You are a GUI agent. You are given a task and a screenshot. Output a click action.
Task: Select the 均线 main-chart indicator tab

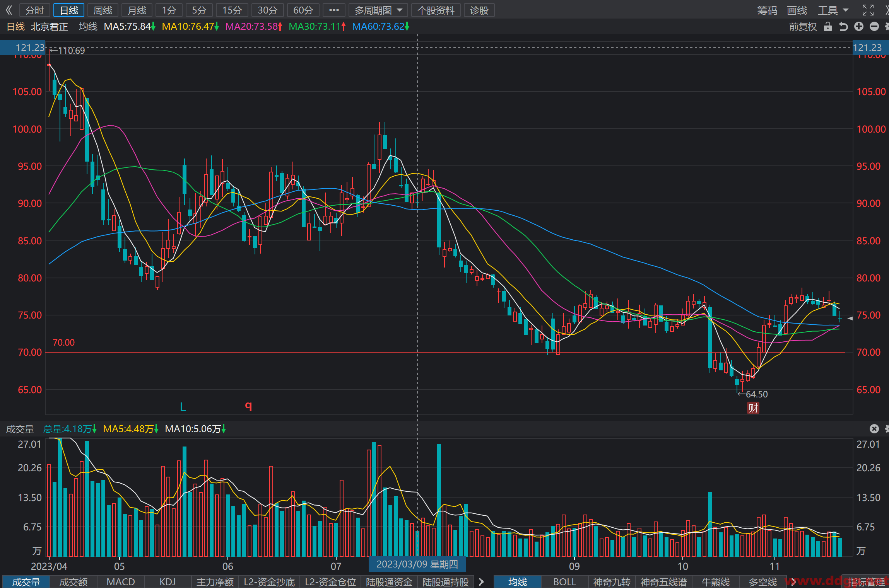(x=517, y=582)
